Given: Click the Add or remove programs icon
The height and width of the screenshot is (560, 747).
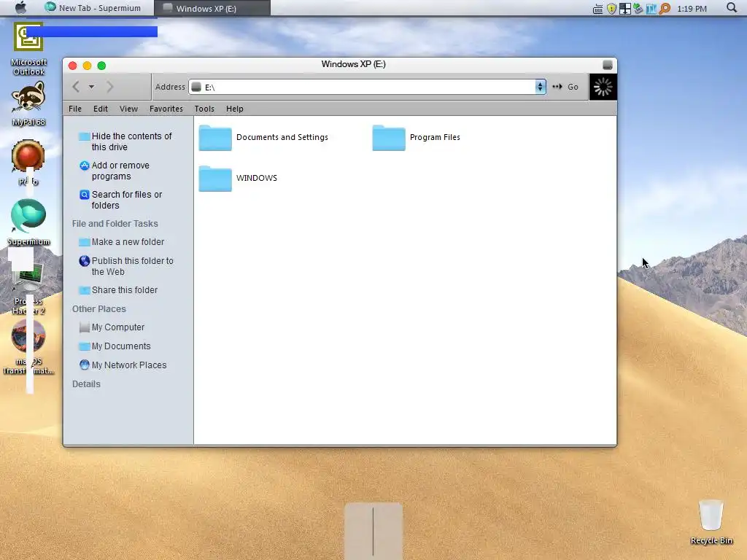Looking at the screenshot, I should [x=85, y=166].
